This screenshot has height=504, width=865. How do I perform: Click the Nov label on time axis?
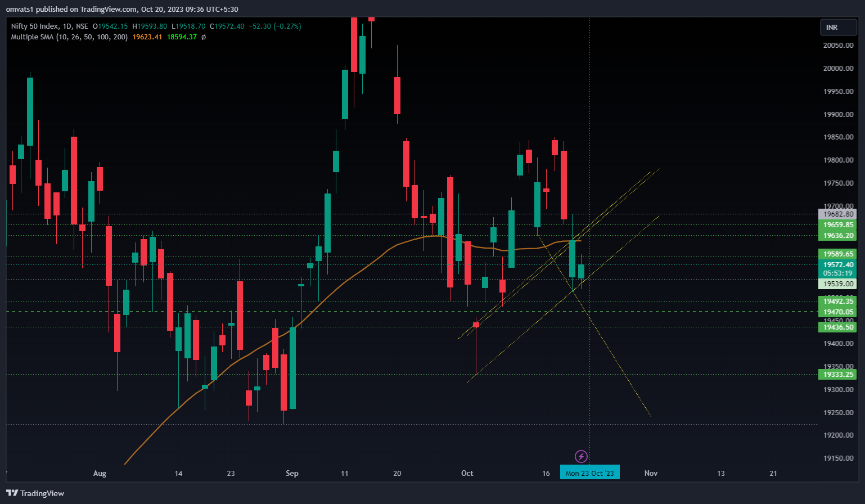tap(651, 473)
